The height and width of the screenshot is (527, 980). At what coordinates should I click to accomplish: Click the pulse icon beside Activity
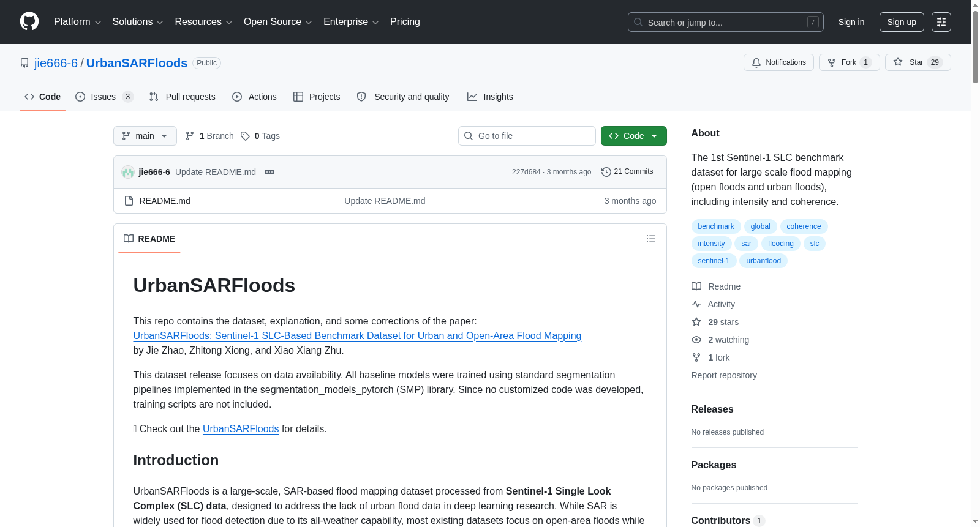[696, 304]
